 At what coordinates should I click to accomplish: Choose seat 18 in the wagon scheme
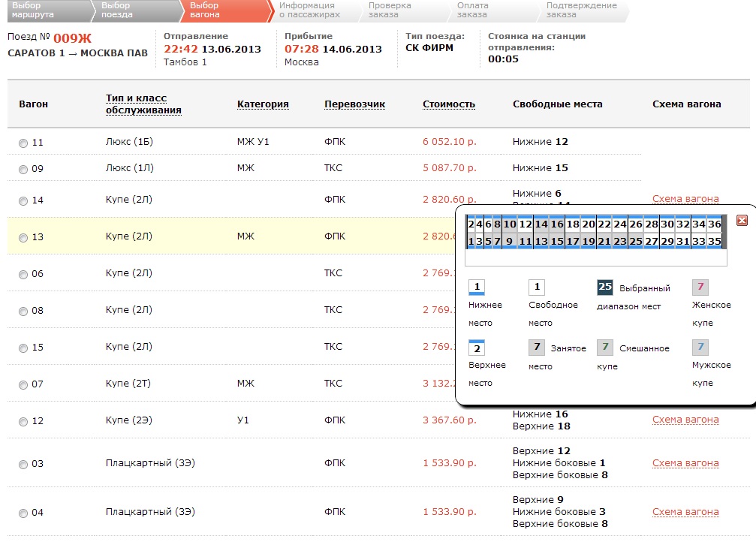tap(572, 224)
